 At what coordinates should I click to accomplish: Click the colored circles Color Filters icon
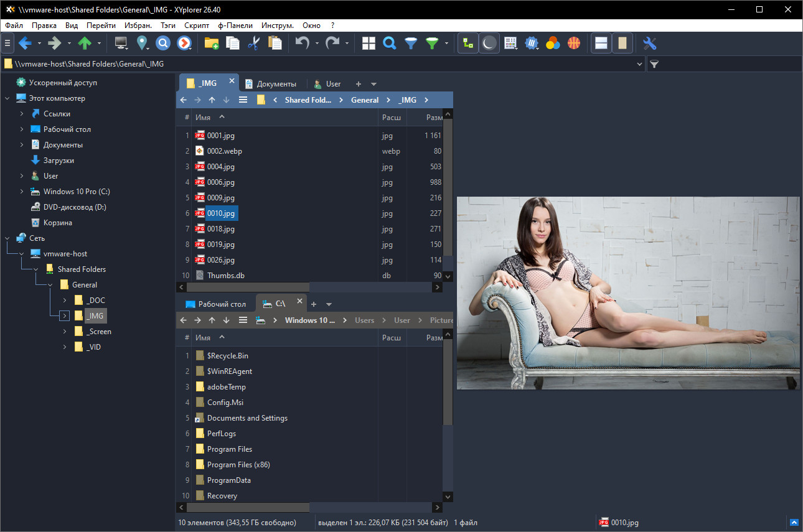point(553,43)
